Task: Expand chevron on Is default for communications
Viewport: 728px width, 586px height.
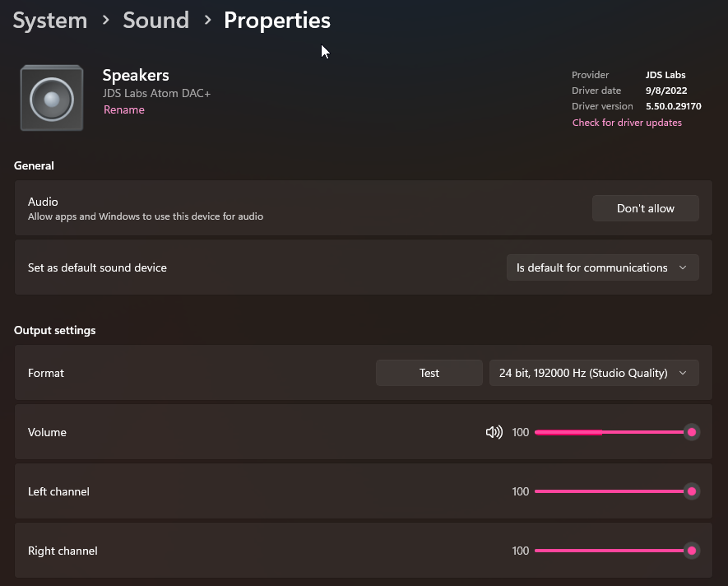Action: click(683, 267)
